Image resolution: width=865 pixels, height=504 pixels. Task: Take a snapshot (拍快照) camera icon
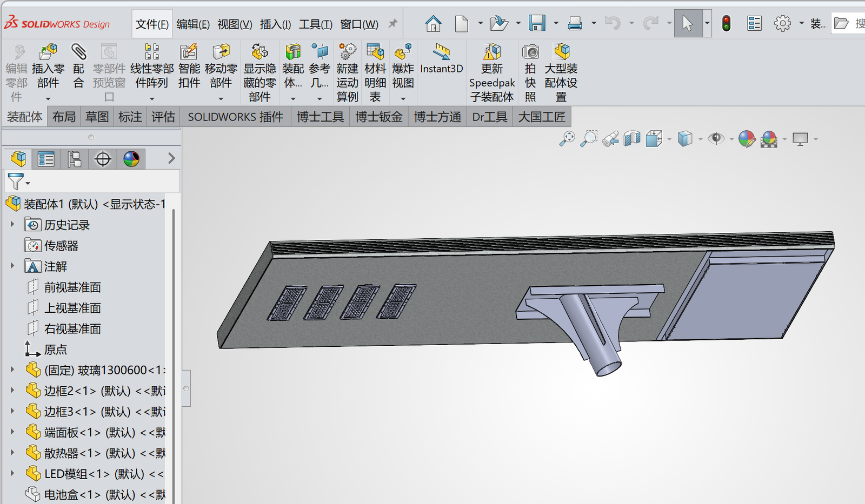click(x=530, y=52)
